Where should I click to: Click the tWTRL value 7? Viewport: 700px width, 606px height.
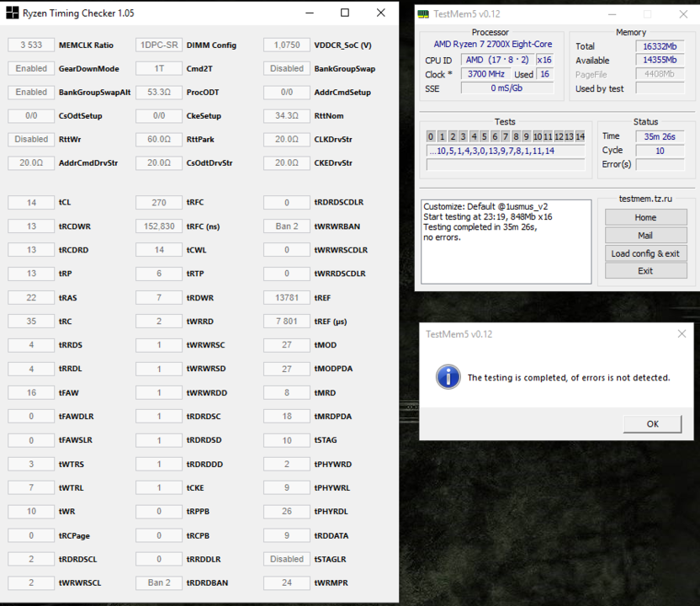click(x=31, y=487)
